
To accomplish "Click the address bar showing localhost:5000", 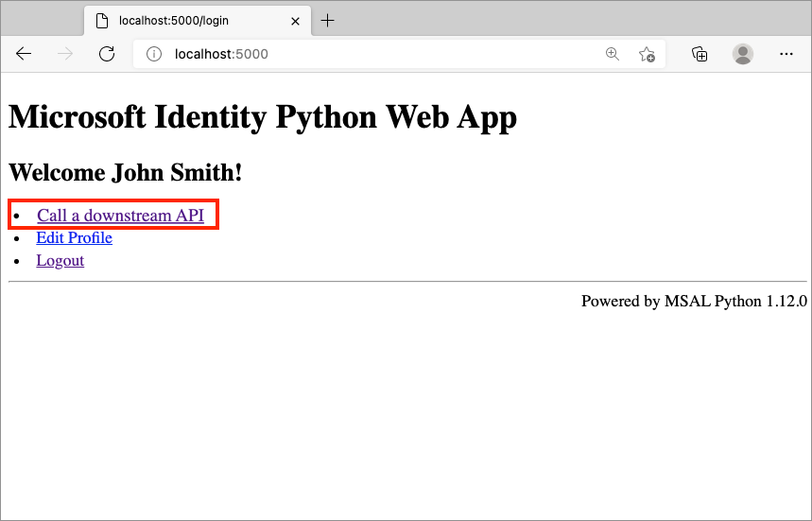I will [x=378, y=54].
